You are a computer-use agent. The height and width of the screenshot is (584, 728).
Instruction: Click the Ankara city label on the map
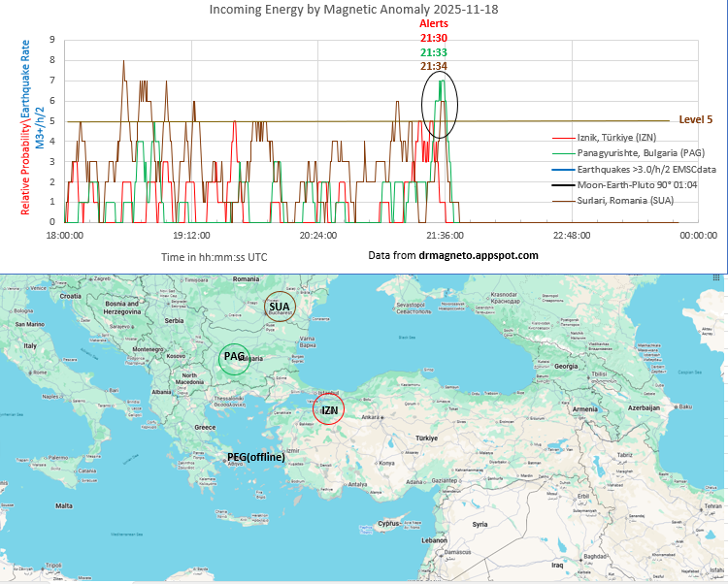pyautogui.click(x=371, y=417)
